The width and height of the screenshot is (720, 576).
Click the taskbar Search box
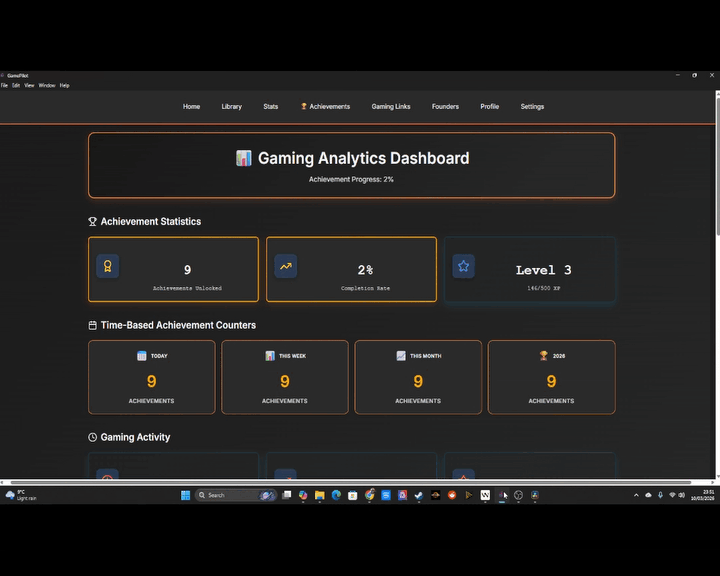(x=227, y=495)
